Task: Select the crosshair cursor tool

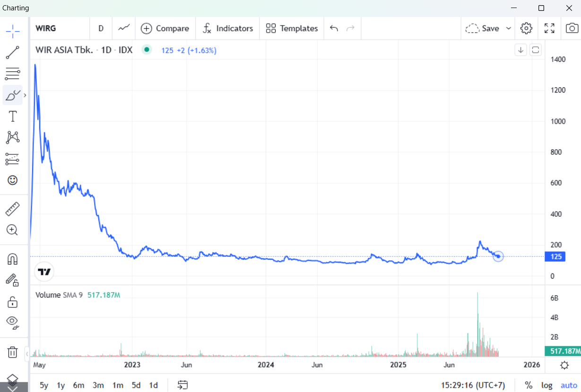Action: coord(13,32)
